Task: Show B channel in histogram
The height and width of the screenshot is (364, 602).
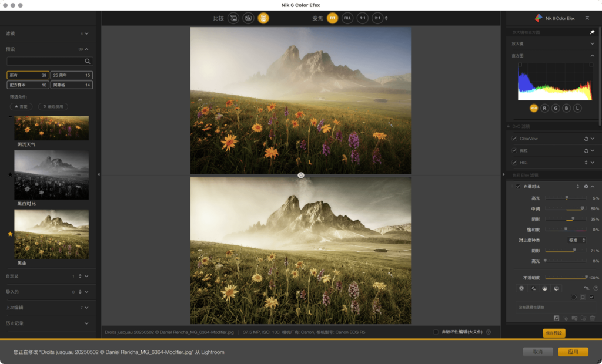Action: point(566,108)
